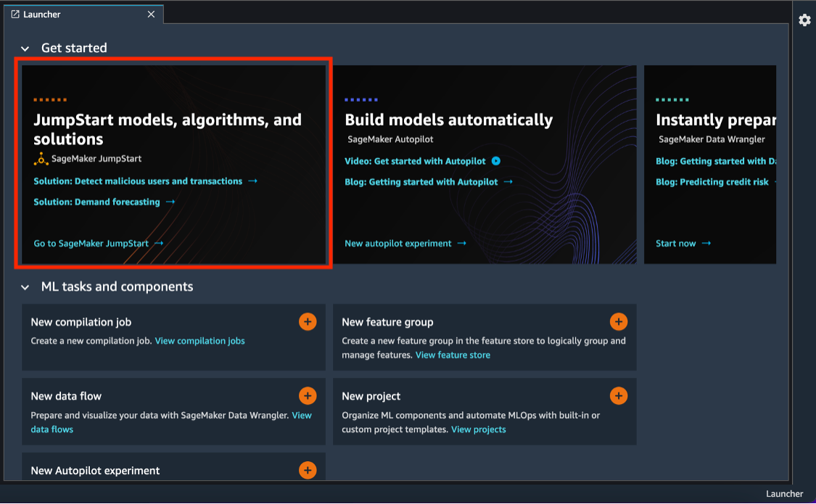Collapse the Get started section
The height and width of the screenshot is (504, 816).
click(x=25, y=48)
